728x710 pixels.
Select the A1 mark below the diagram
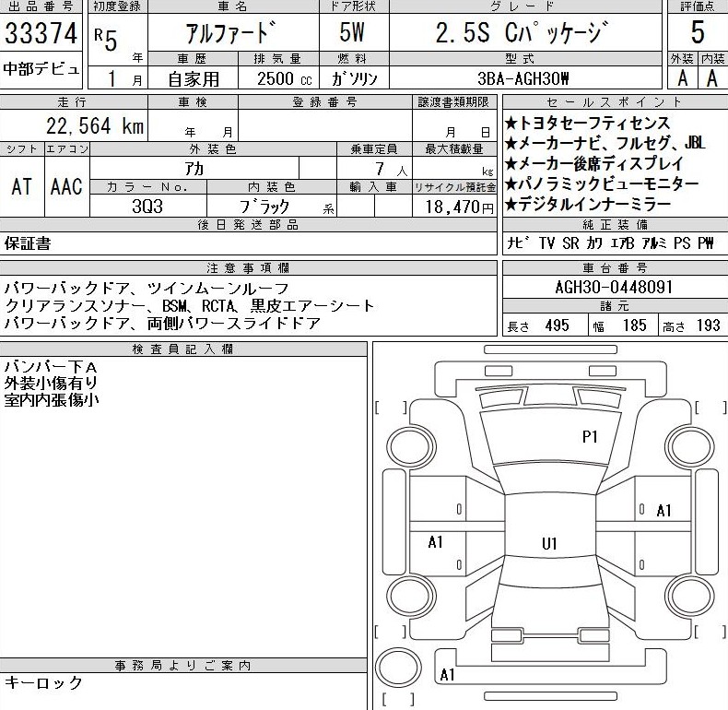[448, 675]
